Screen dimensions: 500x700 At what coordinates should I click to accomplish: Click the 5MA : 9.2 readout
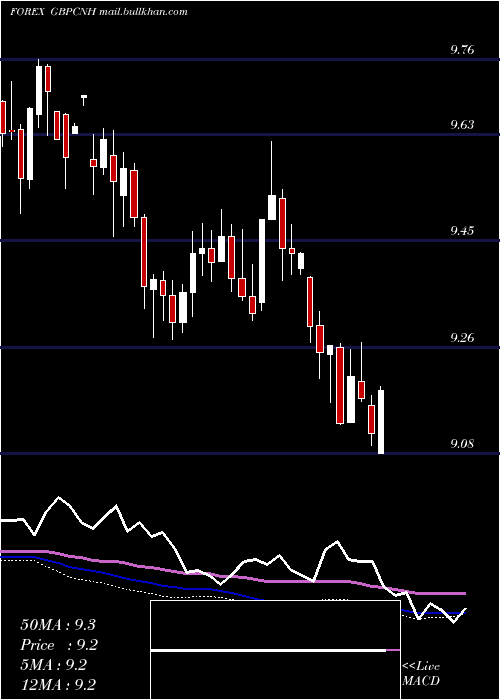tap(54, 665)
